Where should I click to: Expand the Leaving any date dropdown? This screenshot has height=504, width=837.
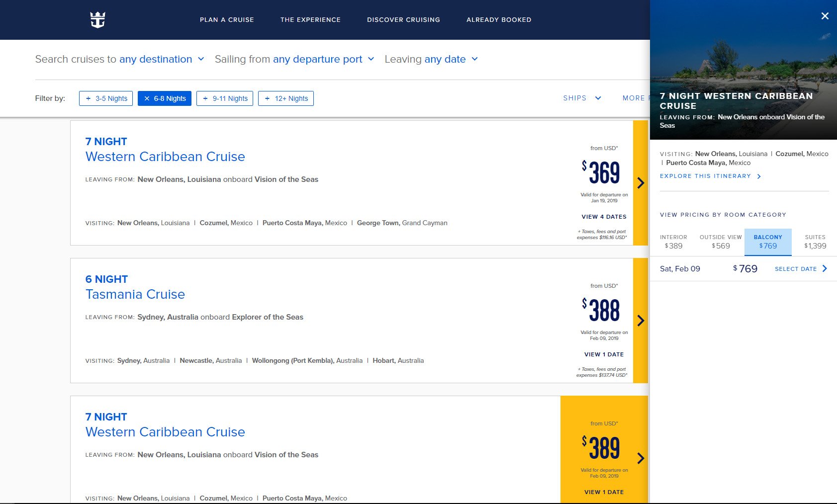(451, 59)
